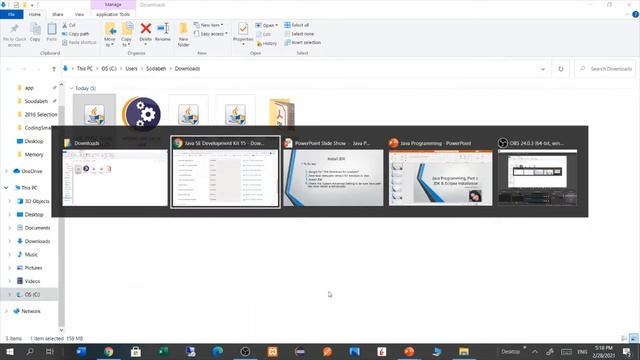Click Select none in the ribbon

pos(299,34)
